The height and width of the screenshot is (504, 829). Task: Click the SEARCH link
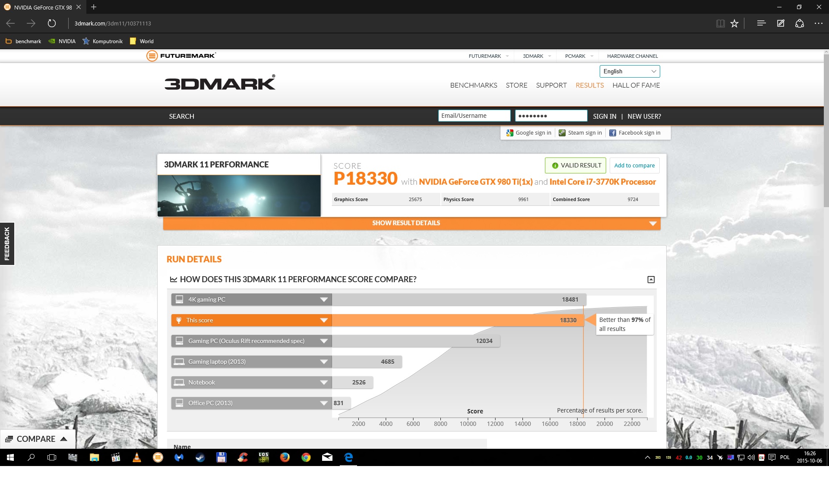181,117
